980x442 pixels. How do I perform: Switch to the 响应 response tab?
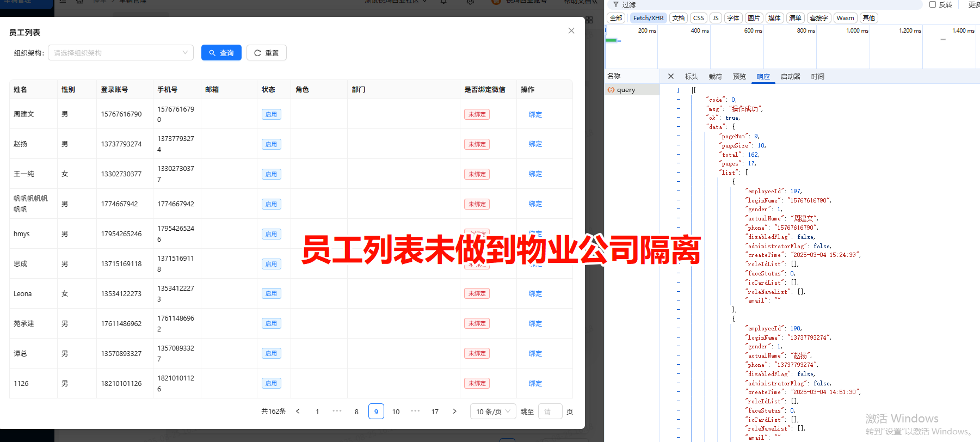tap(763, 76)
